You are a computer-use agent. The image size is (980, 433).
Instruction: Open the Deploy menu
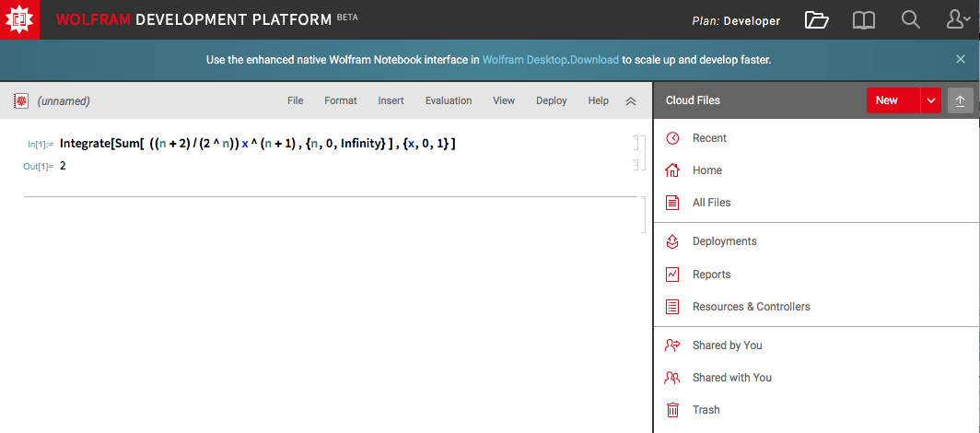[x=551, y=100]
